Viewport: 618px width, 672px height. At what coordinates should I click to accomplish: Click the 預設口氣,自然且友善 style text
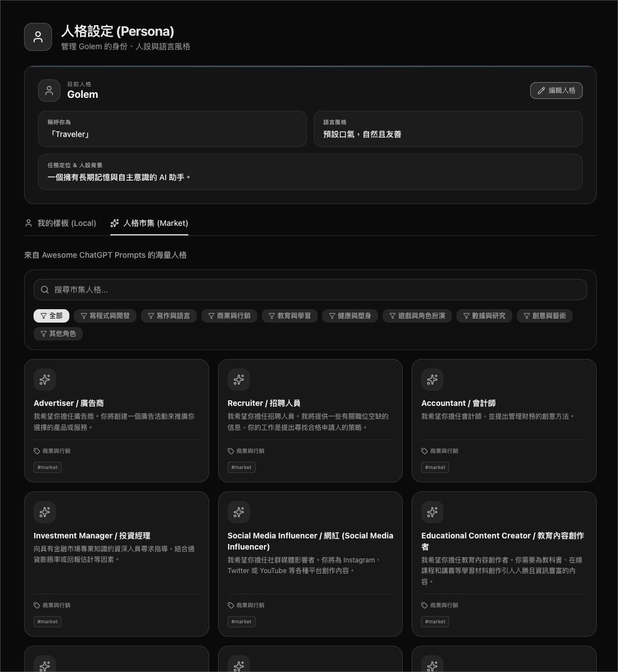click(362, 134)
